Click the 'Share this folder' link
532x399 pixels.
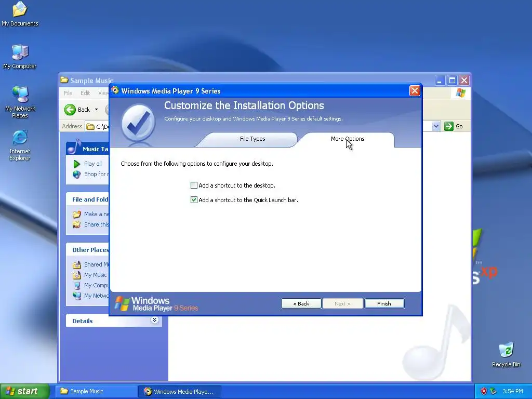(x=96, y=224)
